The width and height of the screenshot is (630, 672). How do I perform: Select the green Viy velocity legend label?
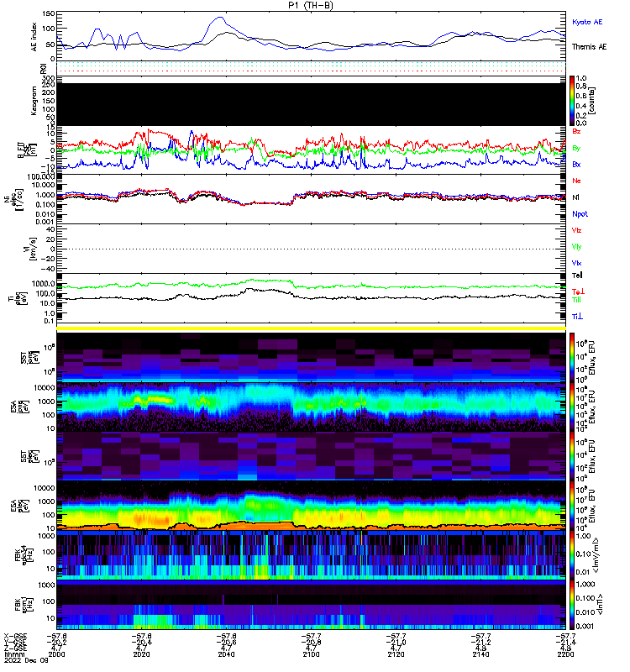coord(576,247)
